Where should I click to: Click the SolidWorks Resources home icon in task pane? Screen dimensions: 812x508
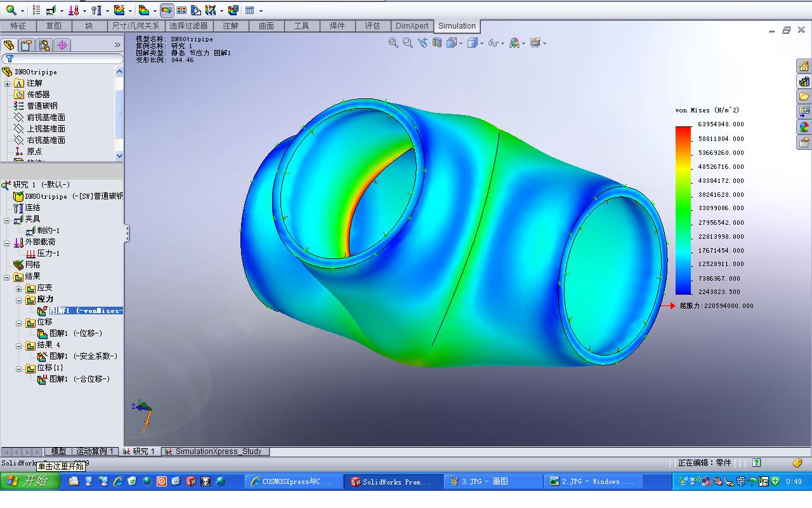click(x=804, y=67)
